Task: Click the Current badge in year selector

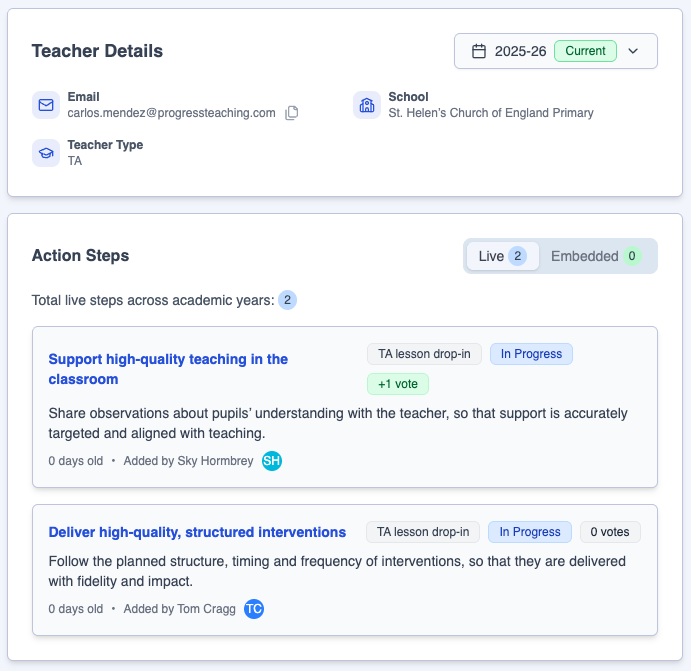Action: point(585,51)
